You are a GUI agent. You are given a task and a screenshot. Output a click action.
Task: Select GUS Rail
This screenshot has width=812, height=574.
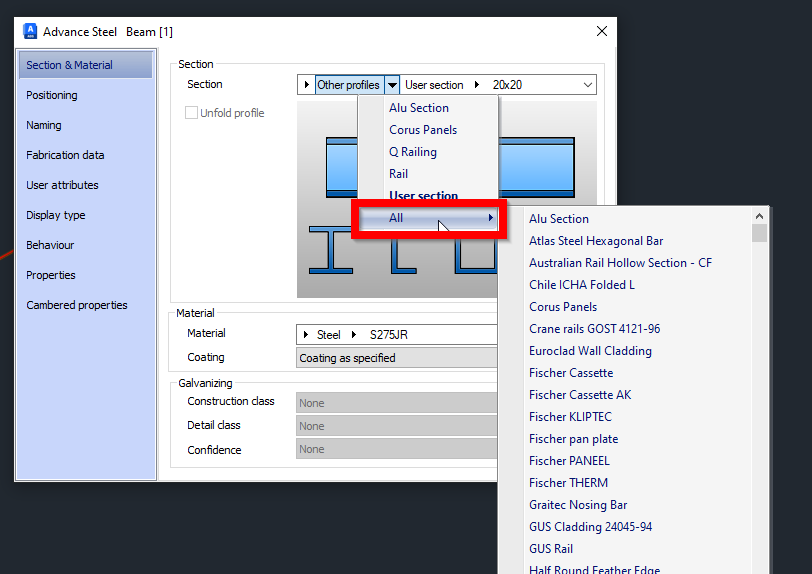[551, 549]
